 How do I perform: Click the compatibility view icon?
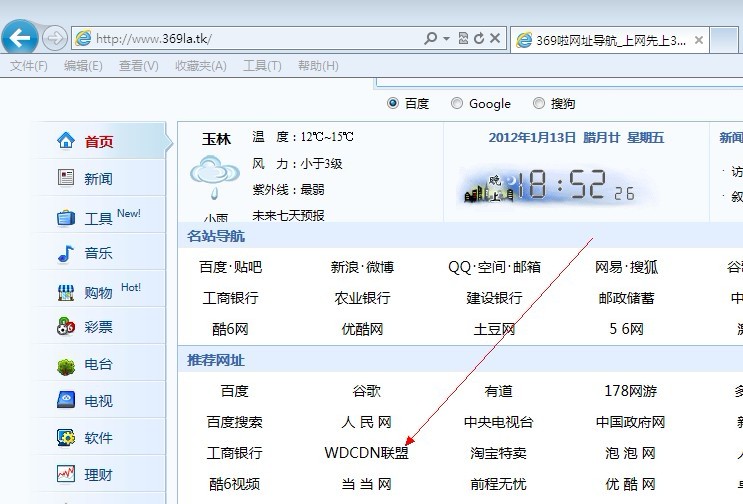coord(463,38)
